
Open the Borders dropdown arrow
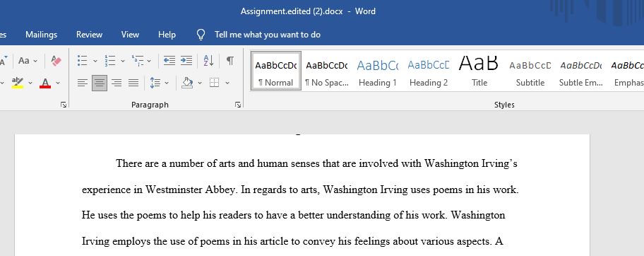(227, 83)
